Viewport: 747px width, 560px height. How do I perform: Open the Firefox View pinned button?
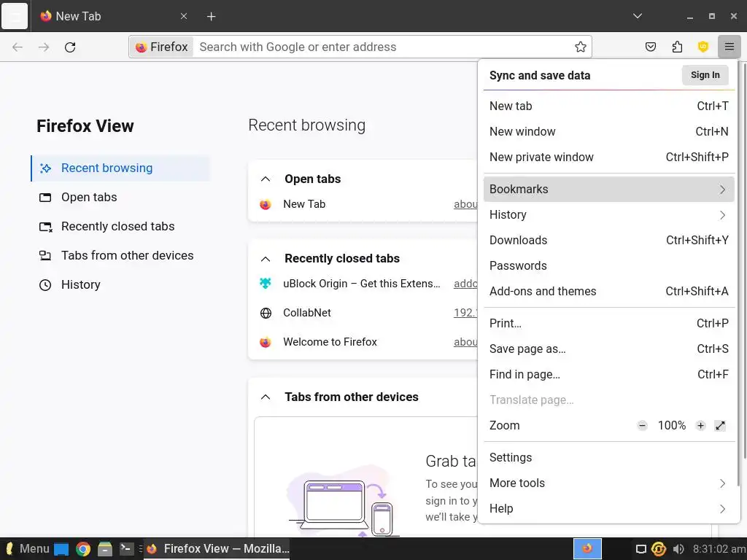(x=15, y=16)
